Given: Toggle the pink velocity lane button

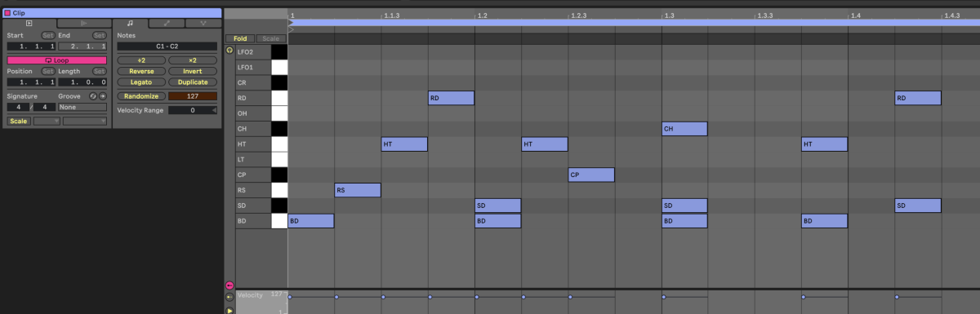Looking at the screenshot, I should 229,285.
